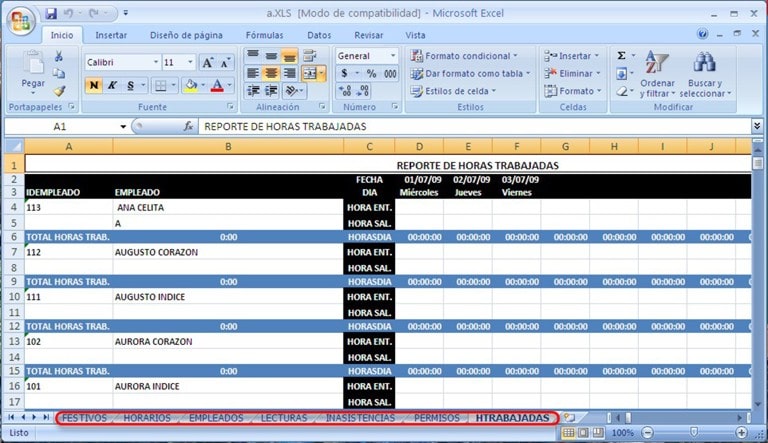Screen dimensions: 768x443
Task: Open Estilos de celda menu
Action: (x=454, y=91)
